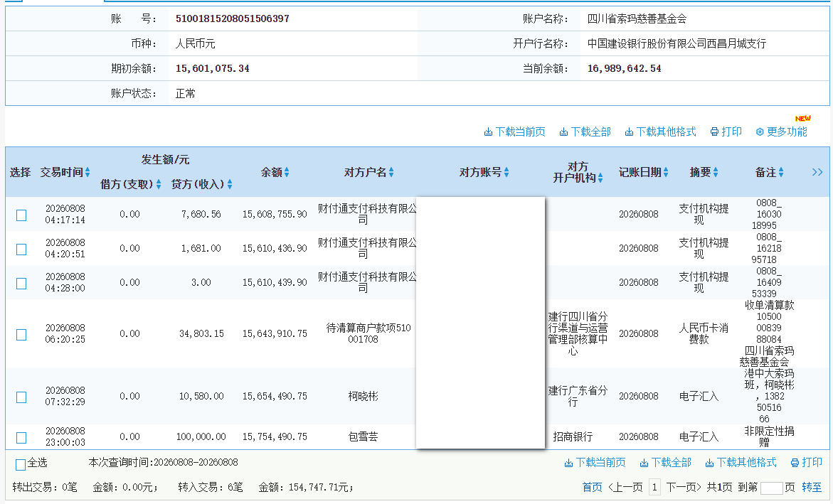Screen dimensions: 833x504
Task: Open 更多功能 options
Action: (782, 132)
